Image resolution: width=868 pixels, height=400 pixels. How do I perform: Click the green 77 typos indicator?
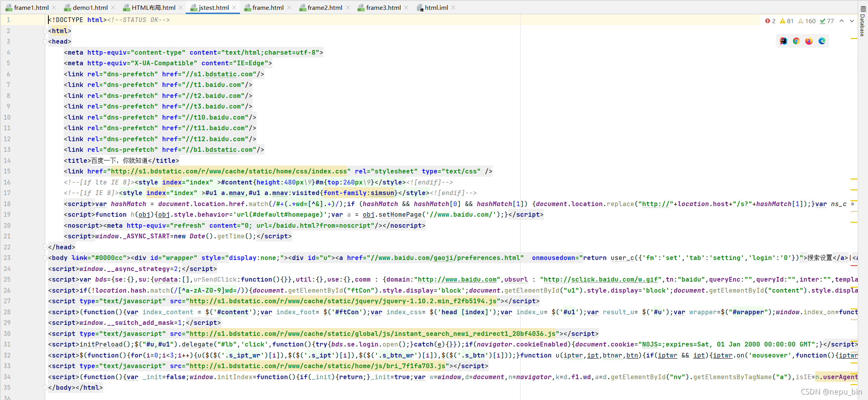(827, 21)
